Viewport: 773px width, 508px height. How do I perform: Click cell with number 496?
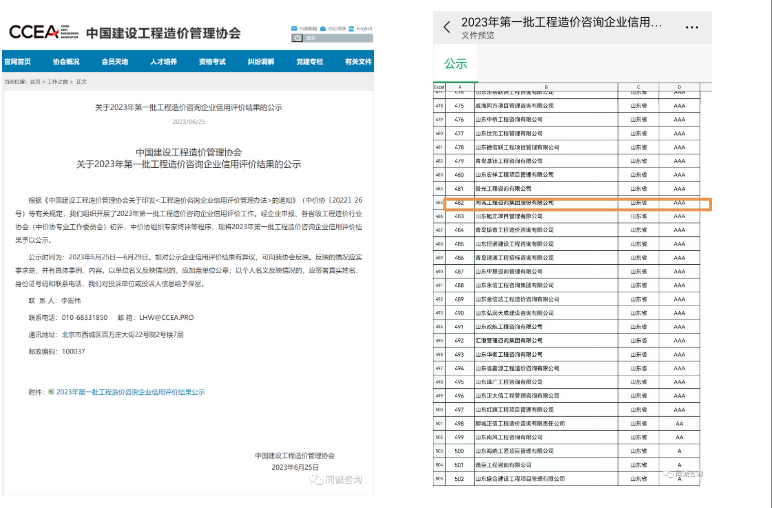point(459,396)
